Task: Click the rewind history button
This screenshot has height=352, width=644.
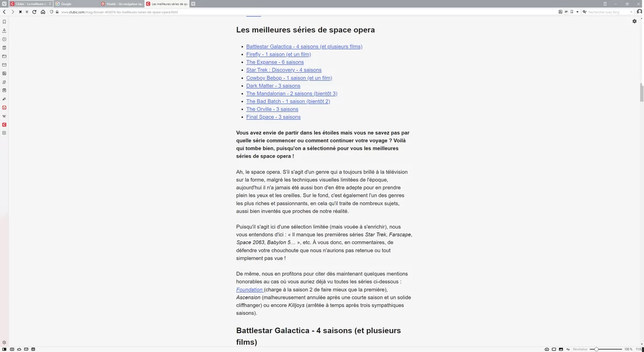Action: click(20, 12)
